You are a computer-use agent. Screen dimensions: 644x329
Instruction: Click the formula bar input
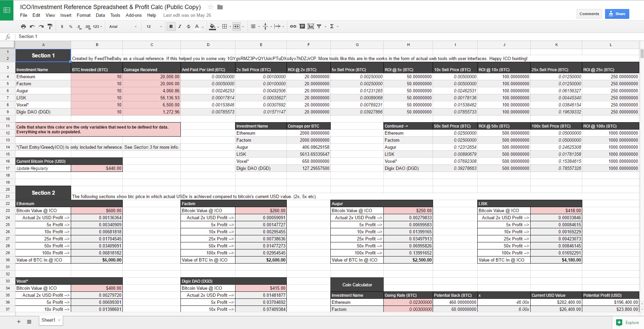click(329, 36)
